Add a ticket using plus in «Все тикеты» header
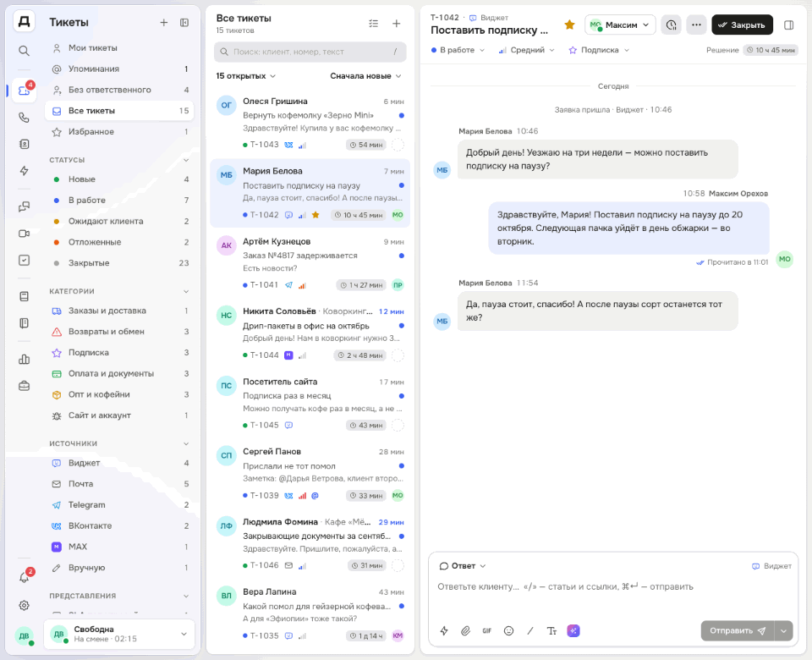 pos(396,24)
